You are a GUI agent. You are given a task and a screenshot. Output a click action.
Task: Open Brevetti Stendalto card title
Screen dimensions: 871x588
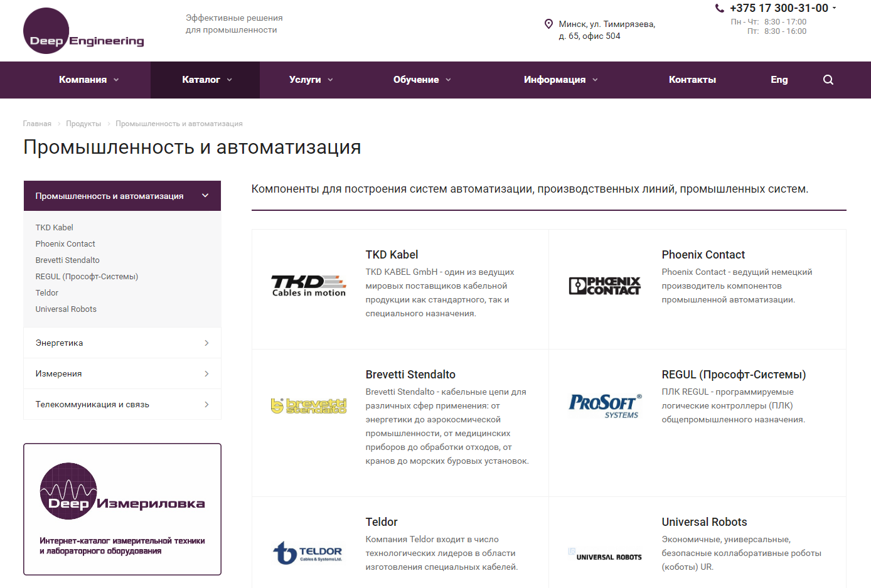[x=410, y=375]
